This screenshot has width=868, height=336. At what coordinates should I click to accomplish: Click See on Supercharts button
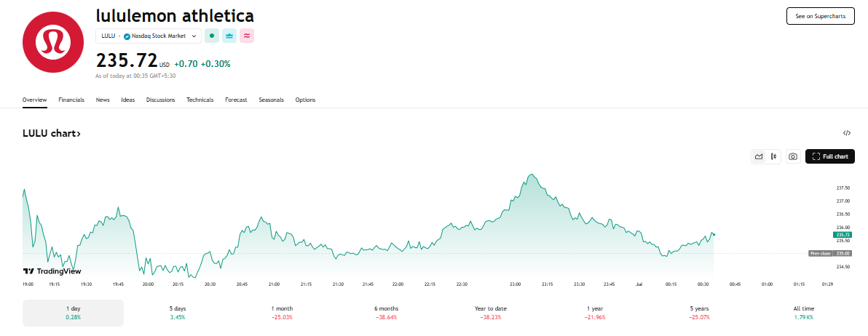coord(821,16)
